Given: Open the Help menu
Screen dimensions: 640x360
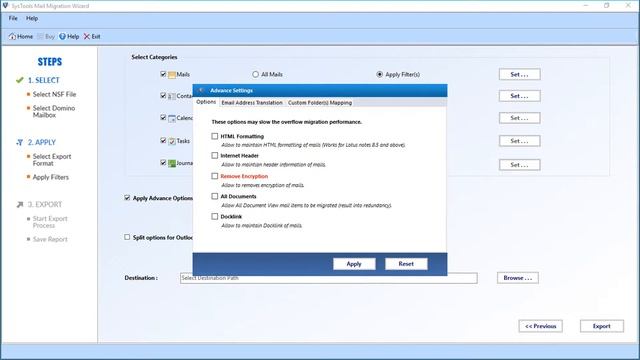Looking at the screenshot, I should coord(32,18).
